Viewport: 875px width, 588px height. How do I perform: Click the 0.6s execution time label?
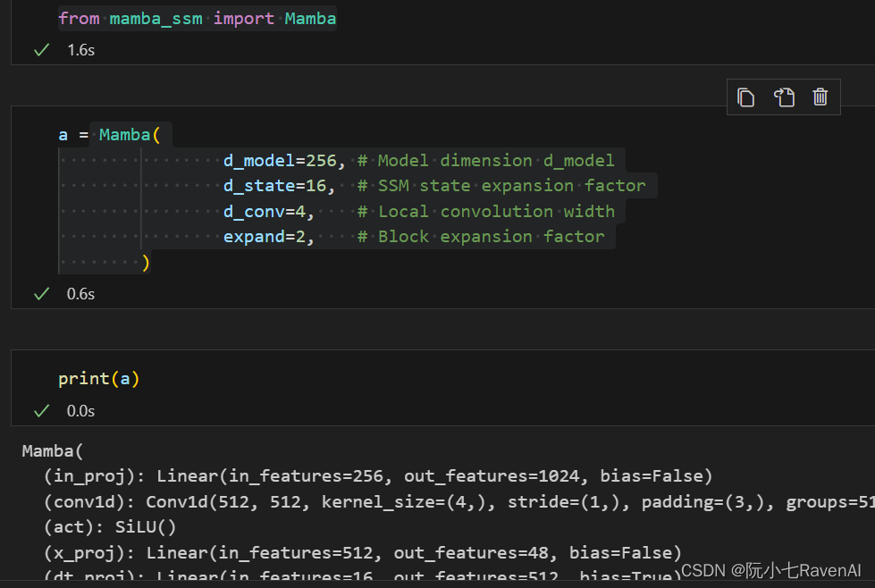80,292
